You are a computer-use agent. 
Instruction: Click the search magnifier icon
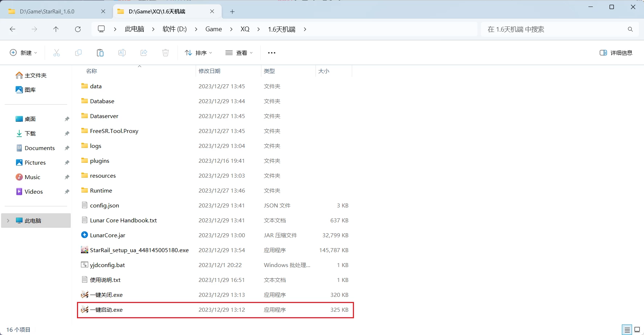click(x=630, y=29)
